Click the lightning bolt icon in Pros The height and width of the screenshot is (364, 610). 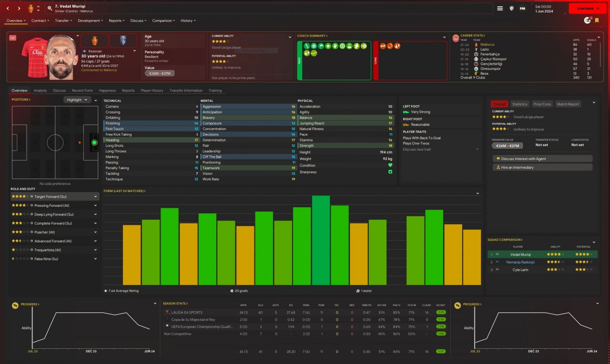point(356,46)
